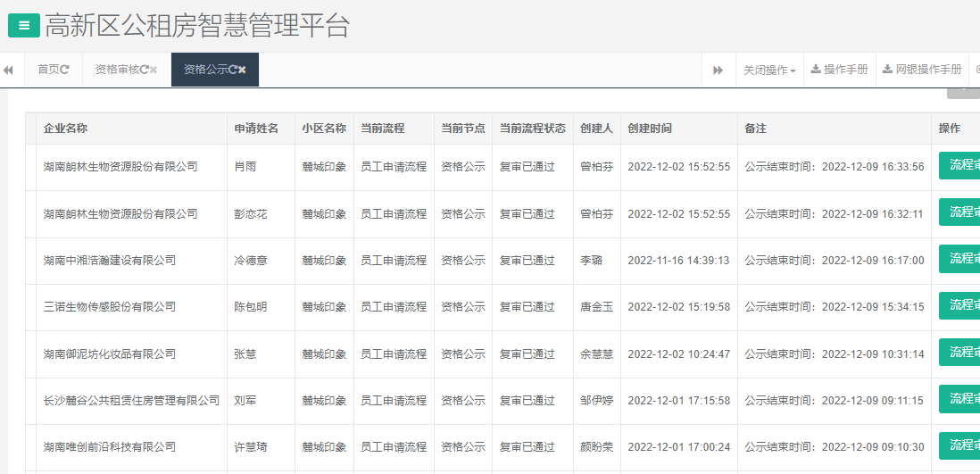Click creator name 余慧慧
The height and width of the screenshot is (474, 980).
597,353
